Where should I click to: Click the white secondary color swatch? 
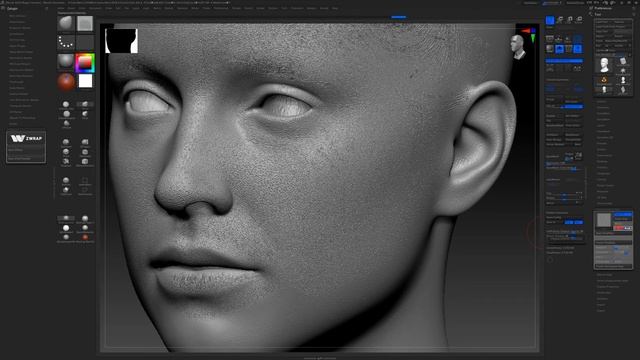85,81
